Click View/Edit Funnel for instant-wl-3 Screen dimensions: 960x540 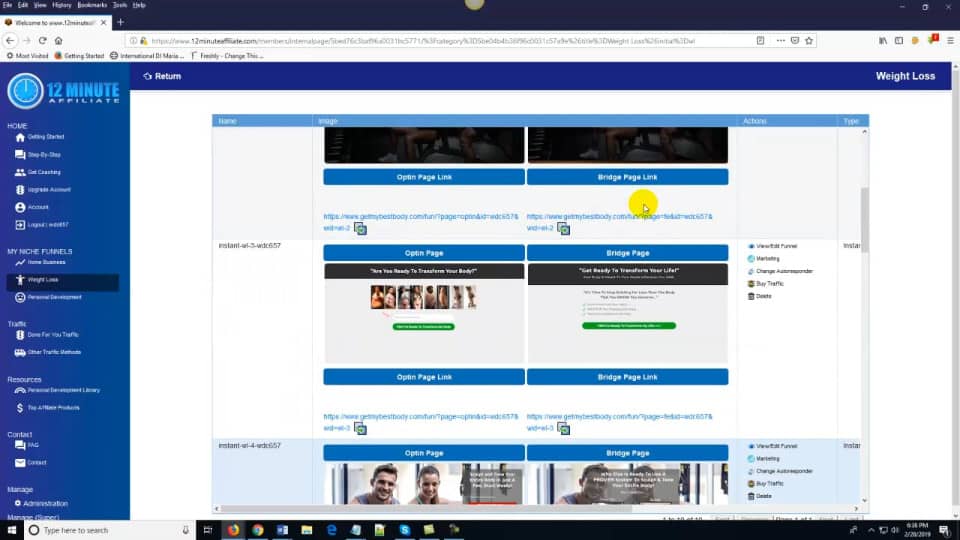pyautogui.click(x=772, y=246)
